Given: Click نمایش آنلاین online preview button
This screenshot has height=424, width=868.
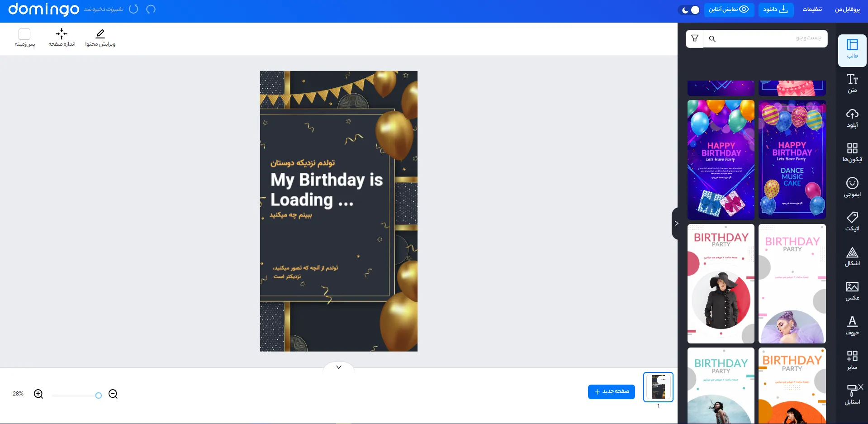Looking at the screenshot, I should pyautogui.click(x=729, y=10).
